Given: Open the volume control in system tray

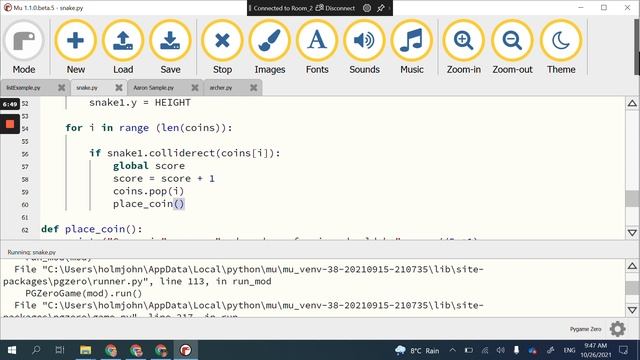Looking at the screenshot, I should 501,350.
